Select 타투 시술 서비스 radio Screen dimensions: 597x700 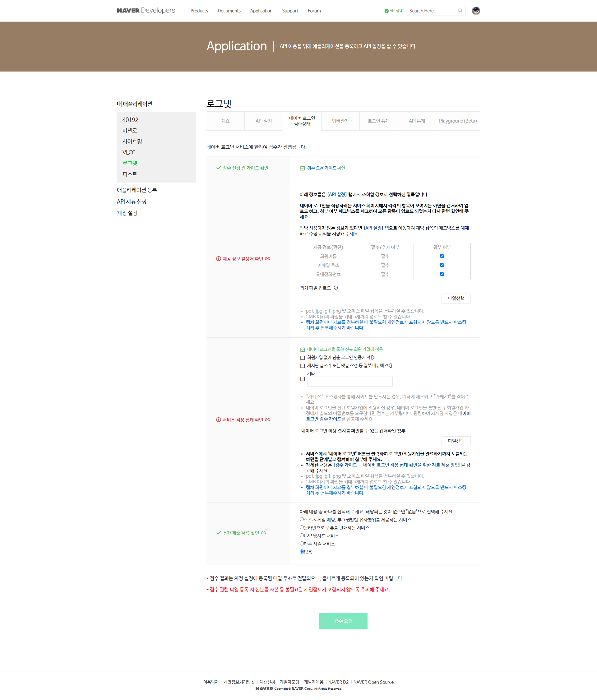click(x=302, y=544)
